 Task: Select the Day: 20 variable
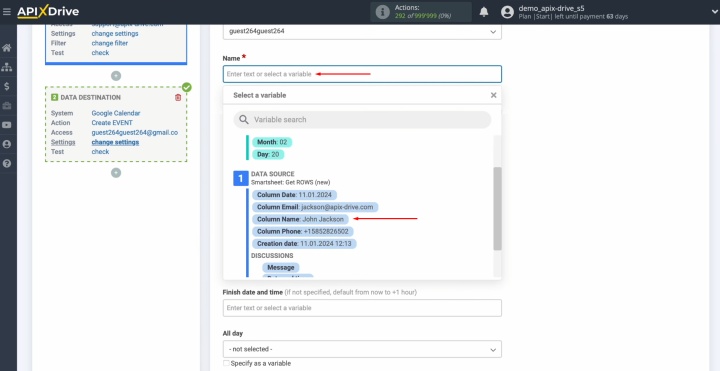click(268, 155)
